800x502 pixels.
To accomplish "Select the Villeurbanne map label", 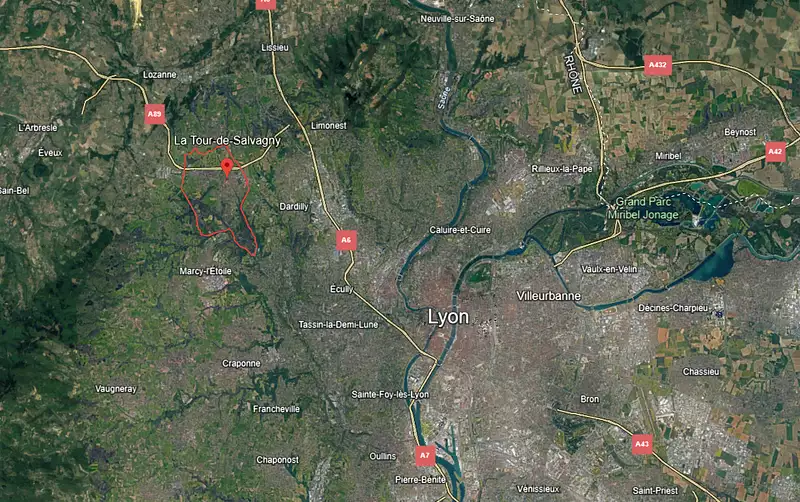I will pyautogui.click(x=548, y=296).
